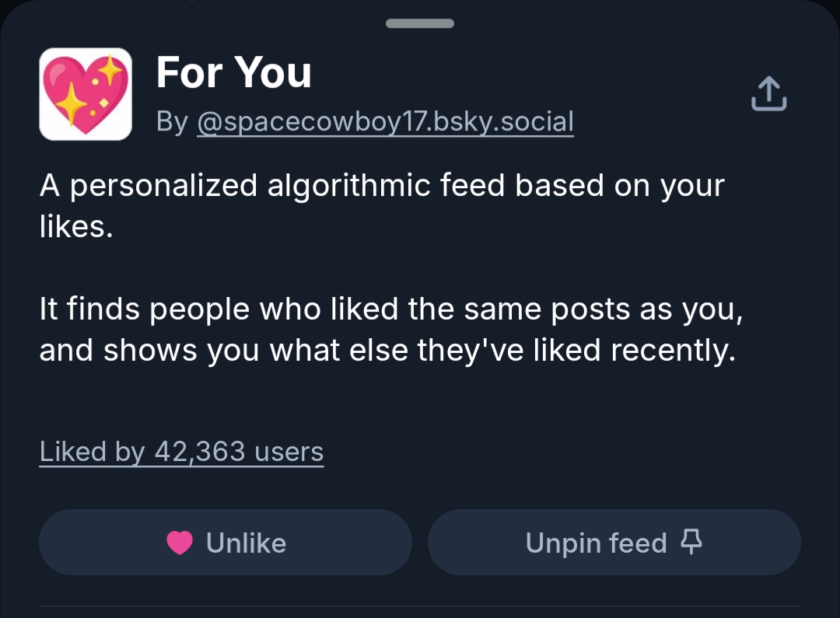
Task: Open the sparkling heart feed avatar
Action: coord(86,94)
